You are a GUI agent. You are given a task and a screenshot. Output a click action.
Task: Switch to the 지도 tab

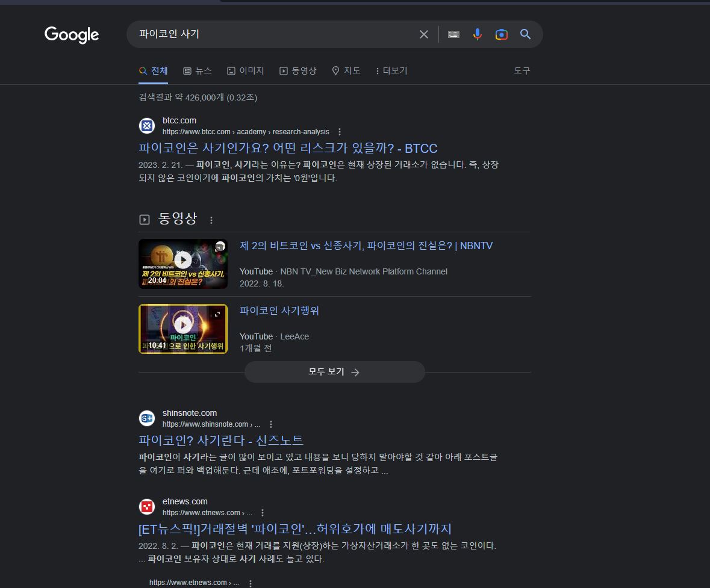coord(346,70)
